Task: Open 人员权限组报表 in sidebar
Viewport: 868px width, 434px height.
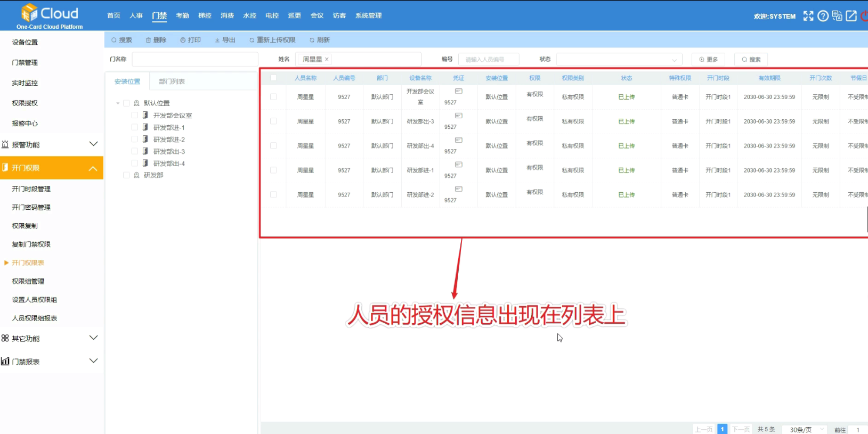Action: point(35,318)
